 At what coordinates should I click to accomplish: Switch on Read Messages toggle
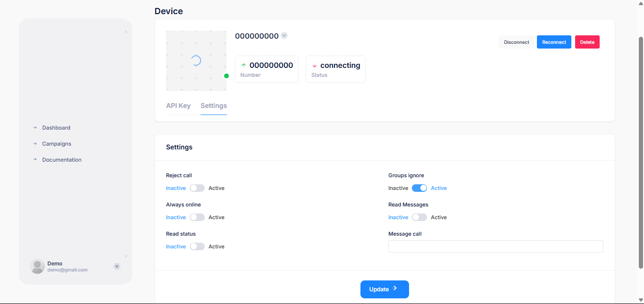(x=419, y=217)
